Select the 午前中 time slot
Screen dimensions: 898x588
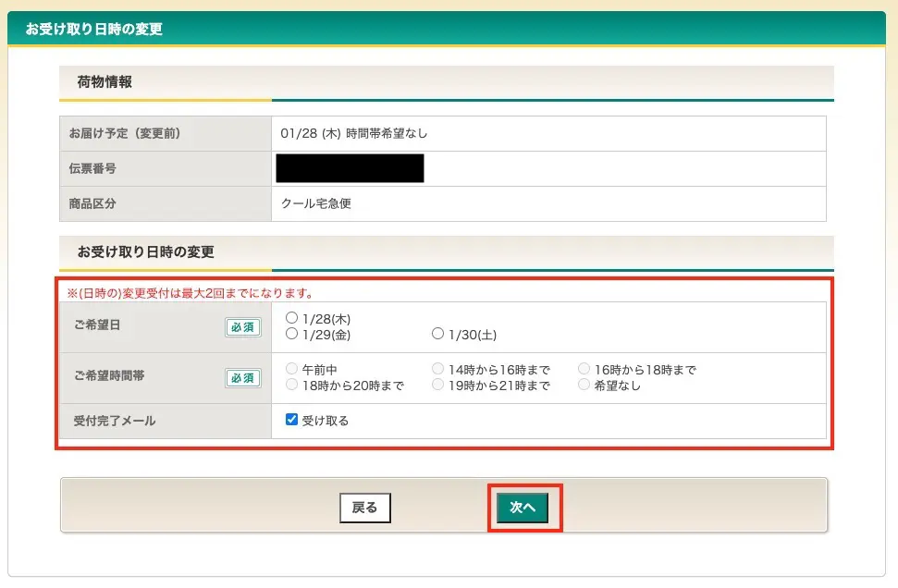[292, 370]
